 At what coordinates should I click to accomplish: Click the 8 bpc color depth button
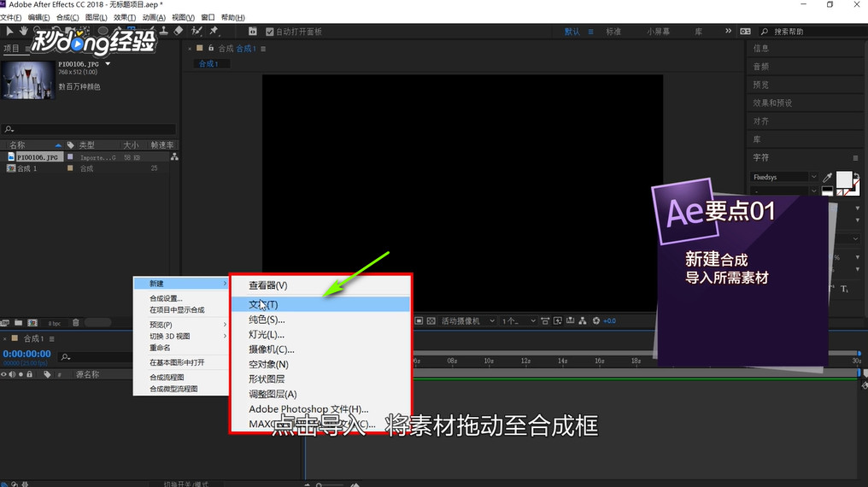click(55, 323)
